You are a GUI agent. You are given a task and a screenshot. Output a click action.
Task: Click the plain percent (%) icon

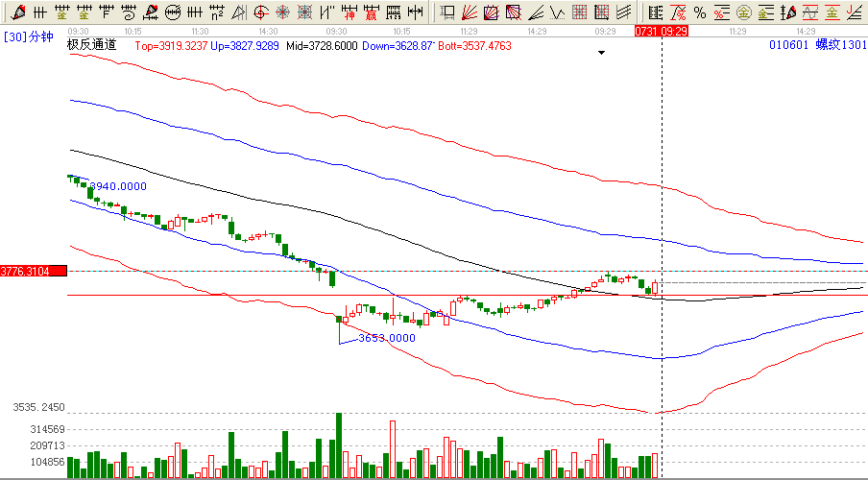pos(699,12)
